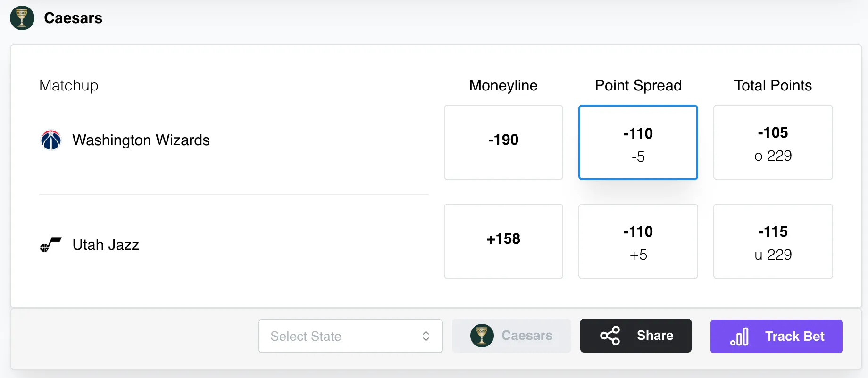Click the Moneyline column header

coord(503,86)
